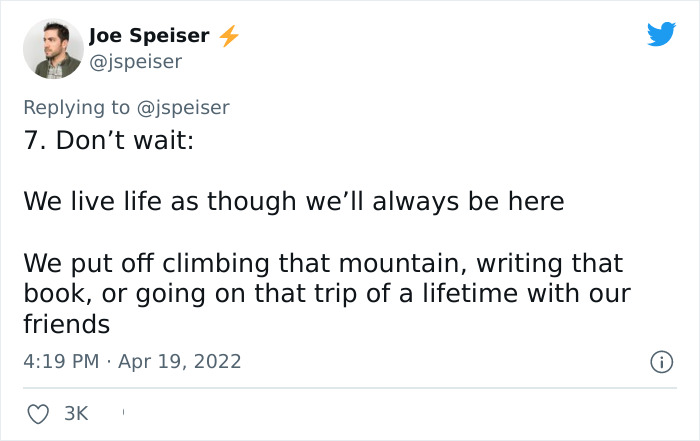Click the word "friends" in the tweet

pyautogui.click(x=66, y=325)
